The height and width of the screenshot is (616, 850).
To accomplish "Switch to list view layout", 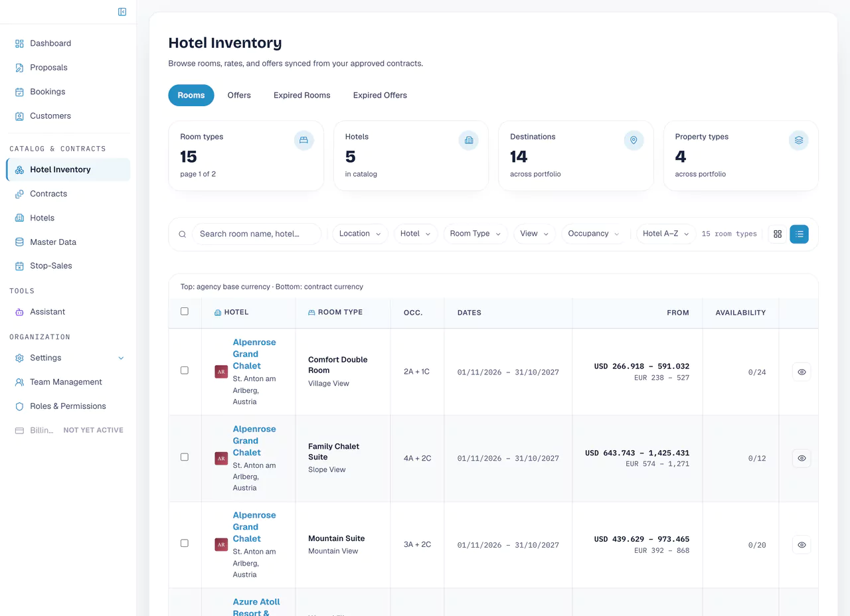I will click(799, 234).
